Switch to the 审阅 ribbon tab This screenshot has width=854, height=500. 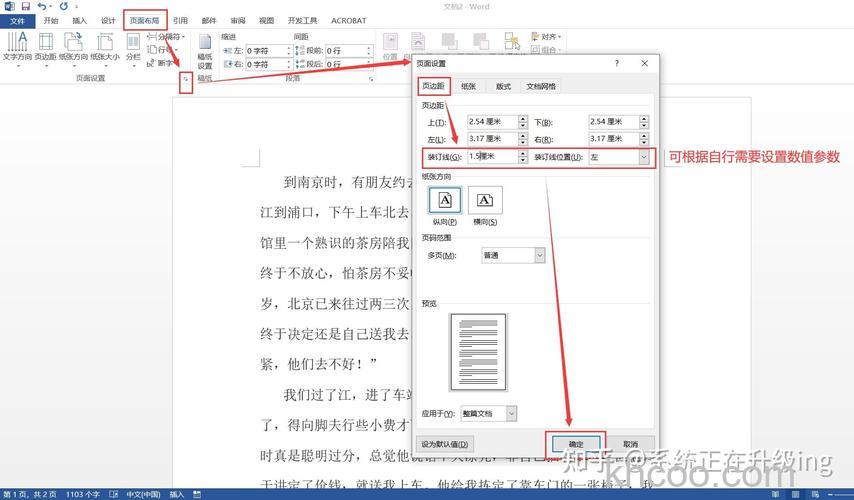tap(238, 21)
